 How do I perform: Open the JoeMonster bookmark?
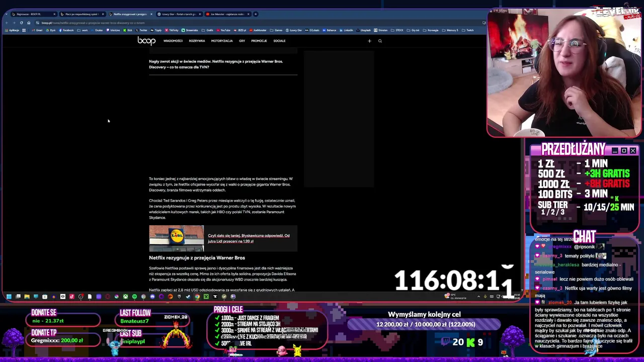[257, 30]
